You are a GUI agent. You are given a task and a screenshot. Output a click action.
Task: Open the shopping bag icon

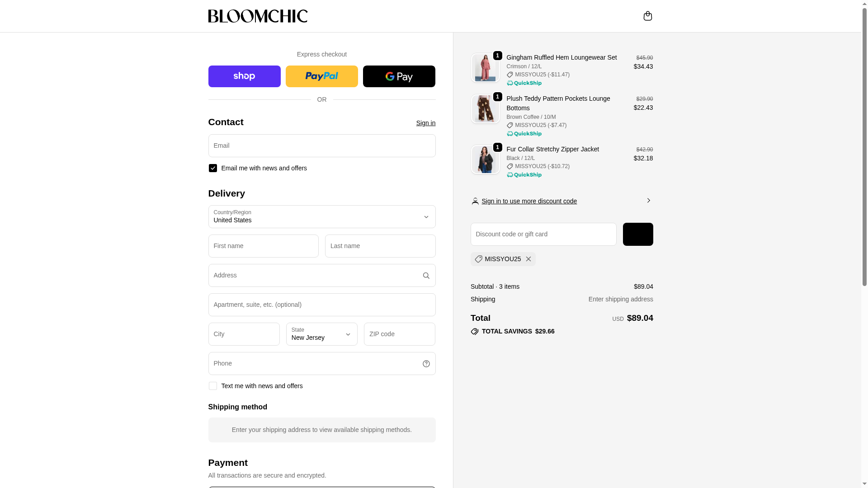647,16
